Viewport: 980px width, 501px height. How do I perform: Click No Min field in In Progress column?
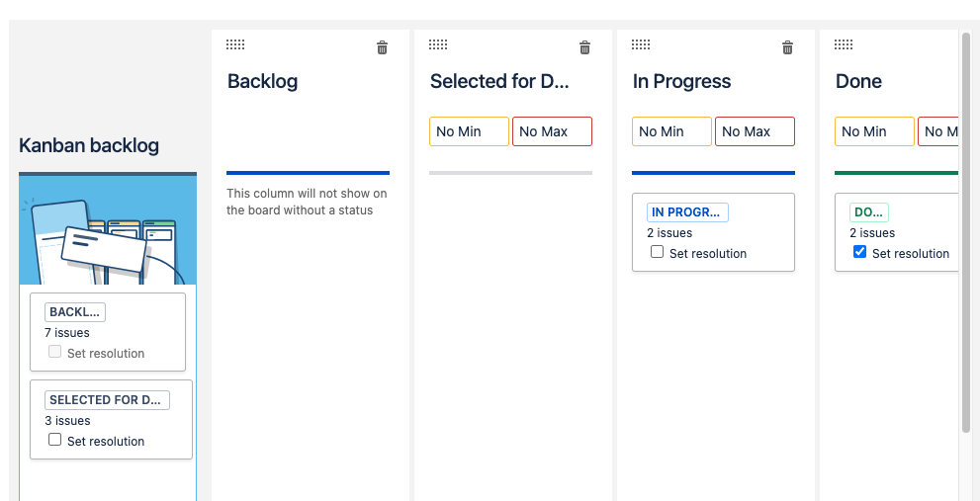[x=671, y=131]
